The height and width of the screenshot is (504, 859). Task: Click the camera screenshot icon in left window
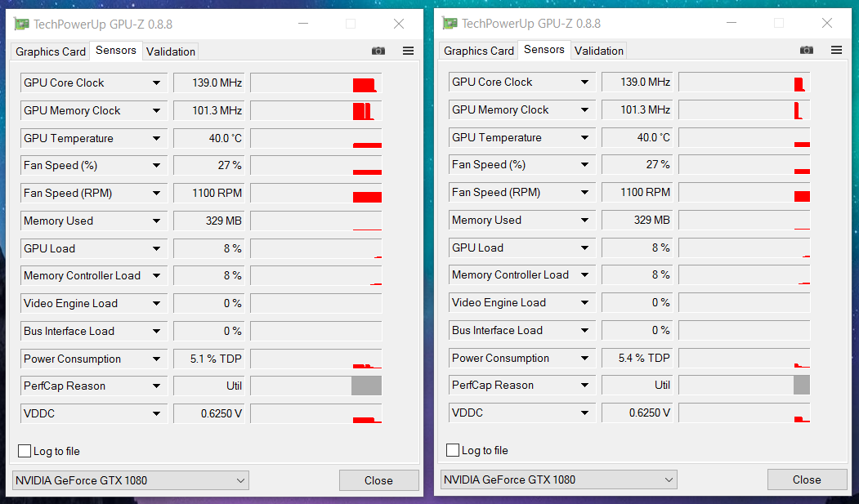378,51
